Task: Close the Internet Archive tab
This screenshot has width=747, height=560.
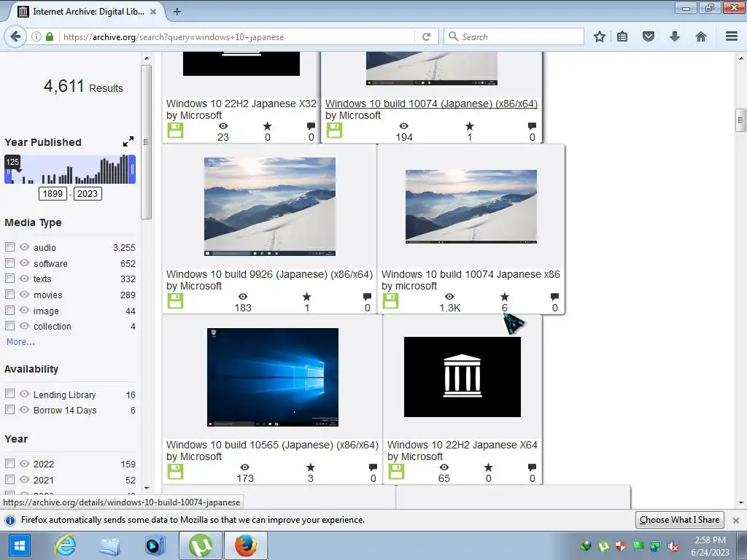Action: coord(153,12)
